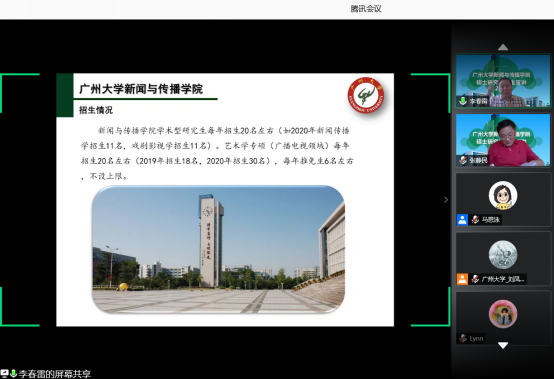Click the blue user badge icon by 马思詠
This screenshot has width=554, height=379.
tap(462, 220)
